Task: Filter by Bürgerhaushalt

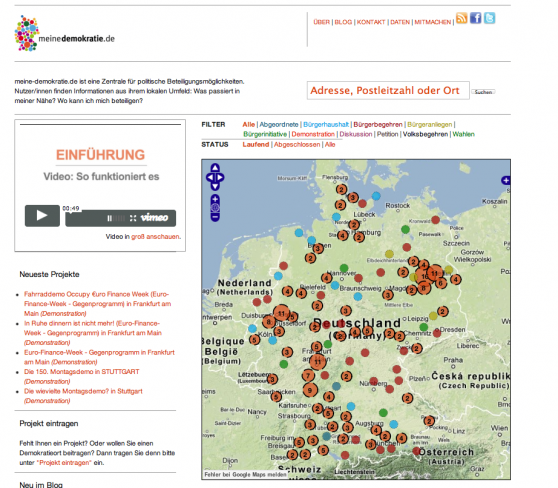Action: 326,124
